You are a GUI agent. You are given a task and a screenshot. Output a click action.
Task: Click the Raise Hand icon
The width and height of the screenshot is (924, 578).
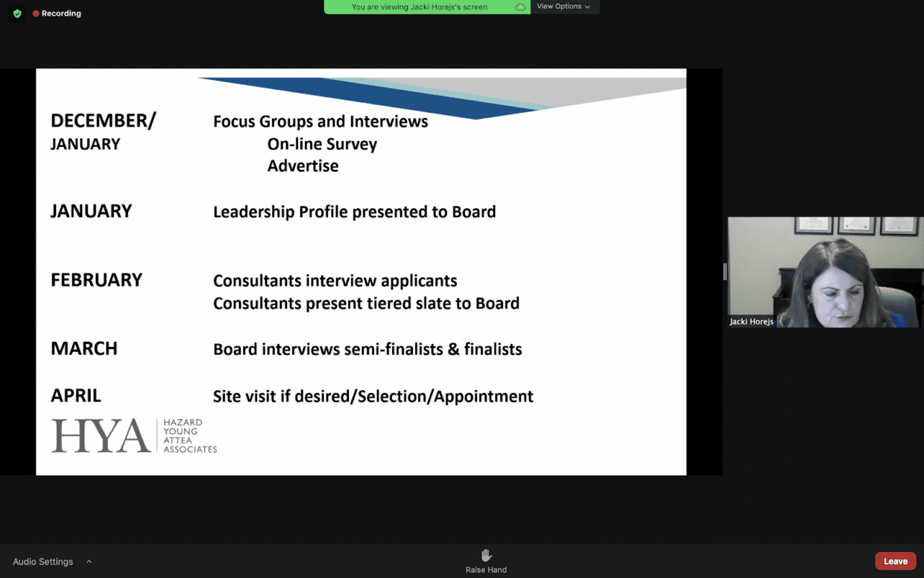(486, 555)
